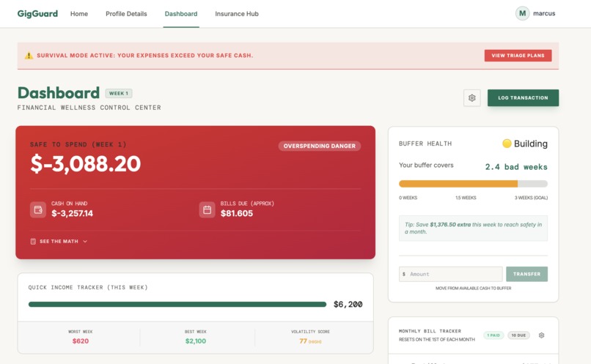This screenshot has width=591, height=364.
Task: Click the Buffer Health heading
Action: pos(425,144)
